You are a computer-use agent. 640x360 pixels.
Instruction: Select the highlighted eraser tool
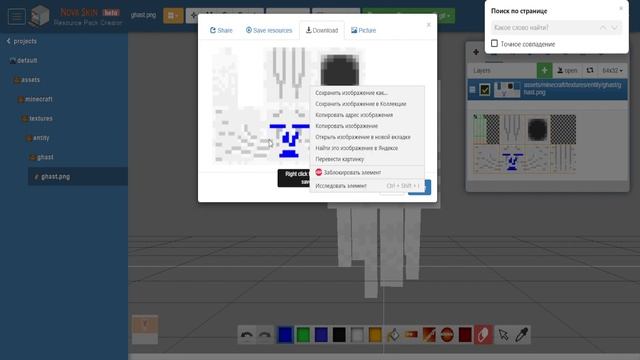[x=483, y=335]
